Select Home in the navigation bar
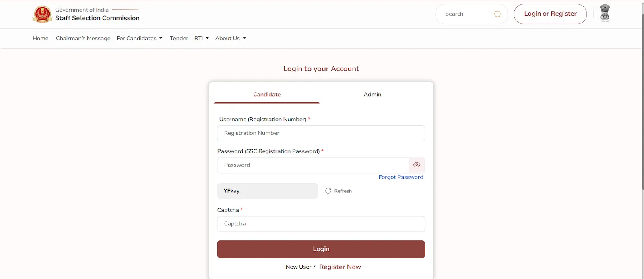 click(40, 38)
